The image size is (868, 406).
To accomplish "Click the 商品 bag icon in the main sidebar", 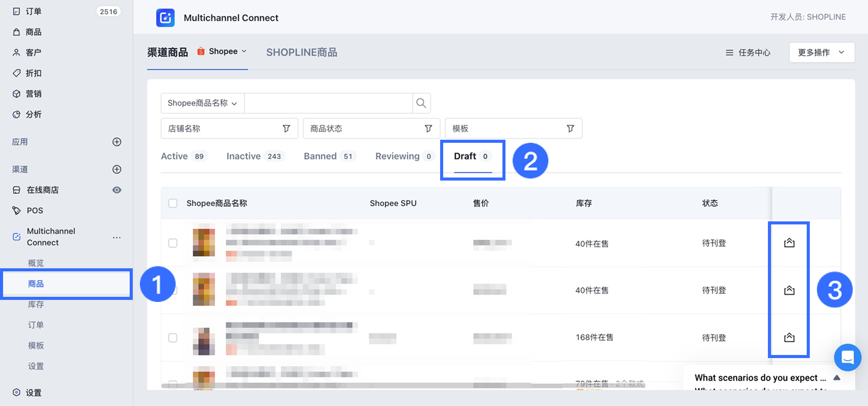I will click(16, 32).
